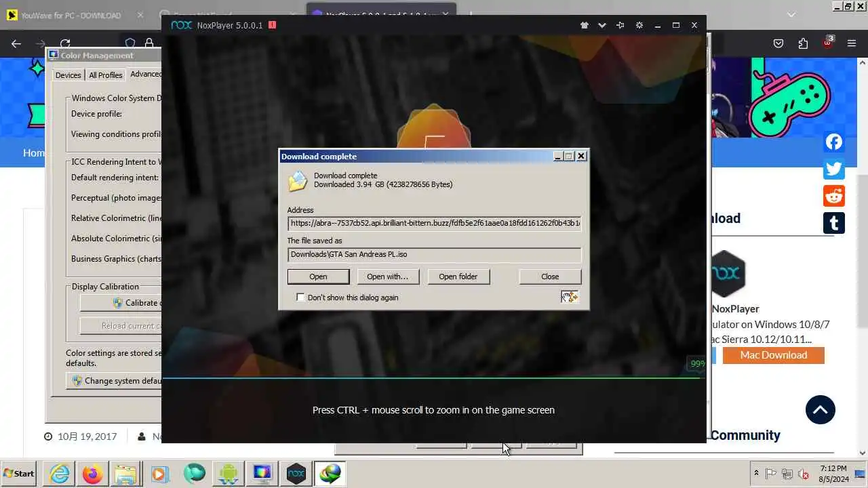Click red alert badge next to NoxPlayer version

pos(272,25)
